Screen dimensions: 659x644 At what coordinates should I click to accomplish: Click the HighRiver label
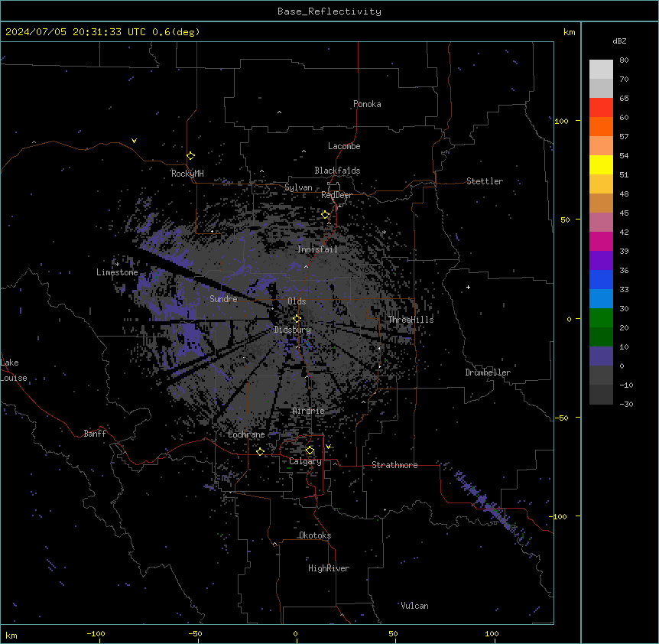tap(329, 568)
